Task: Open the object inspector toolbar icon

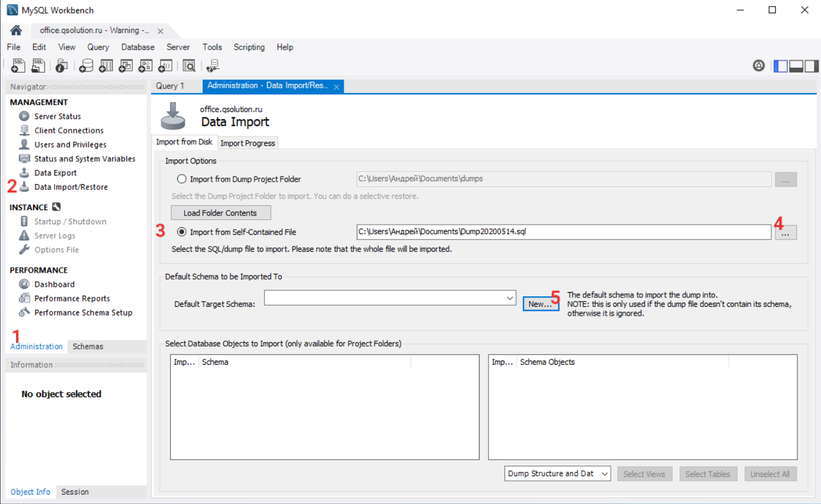Action: pos(62,66)
